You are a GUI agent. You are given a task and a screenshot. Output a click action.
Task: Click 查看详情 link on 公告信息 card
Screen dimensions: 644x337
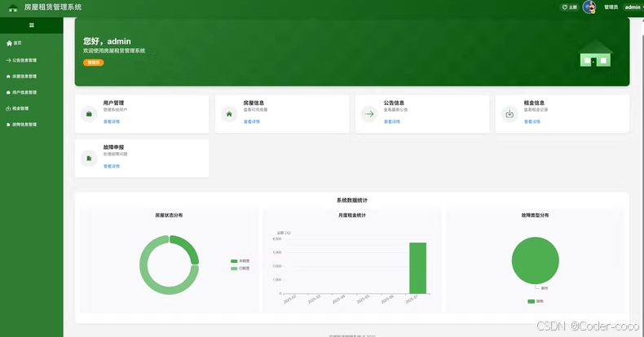392,122
